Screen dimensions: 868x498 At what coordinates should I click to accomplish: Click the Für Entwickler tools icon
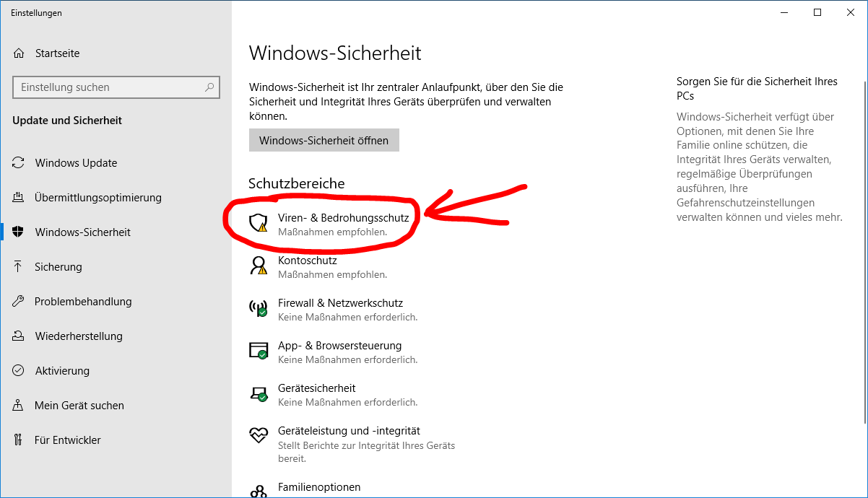(19, 440)
